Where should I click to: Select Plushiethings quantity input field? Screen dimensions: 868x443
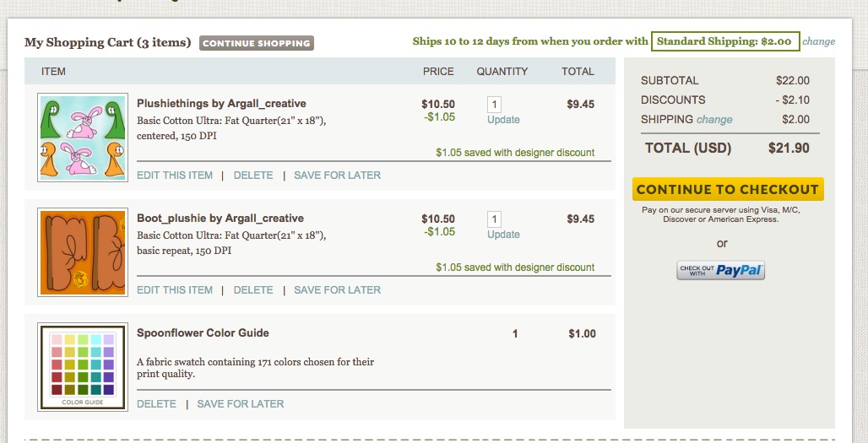pyautogui.click(x=494, y=105)
